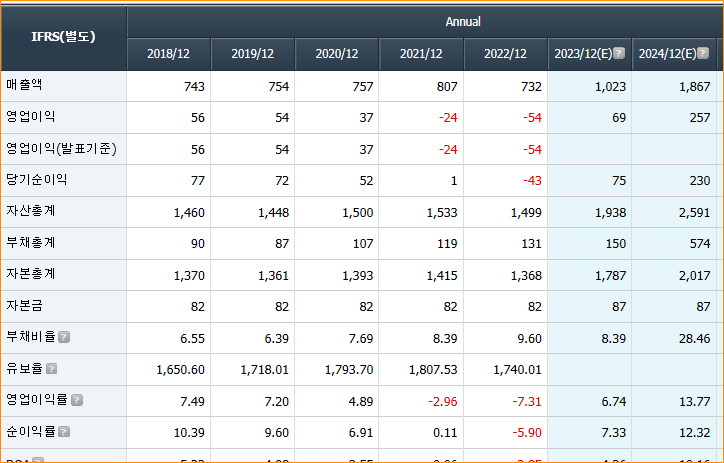Image resolution: width=724 pixels, height=463 pixels.
Task: Click the 영업이익률 row label text
Action: [x=37, y=400]
